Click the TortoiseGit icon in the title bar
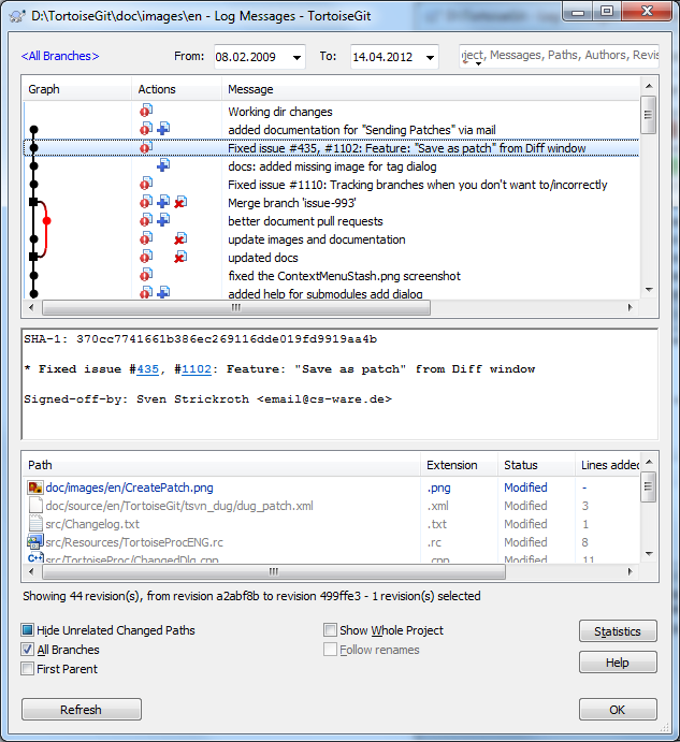This screenshot has height=742, width=680. click(17, 15)
